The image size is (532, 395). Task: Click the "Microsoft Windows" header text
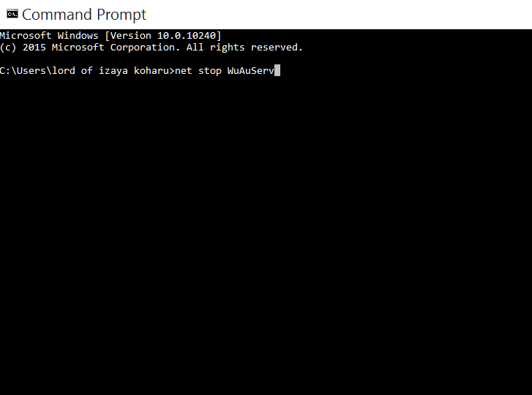(49, 36)
